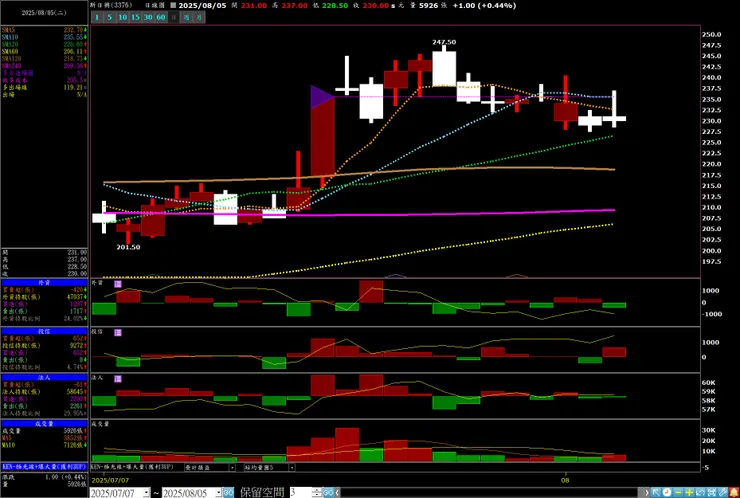Click the fit-to-screen icon

click(712, 493)
